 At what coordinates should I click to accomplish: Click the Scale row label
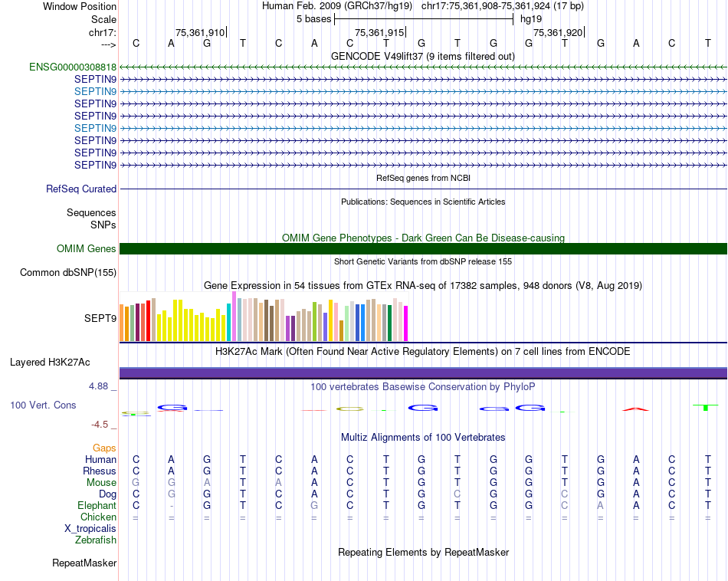click(104, 19)
